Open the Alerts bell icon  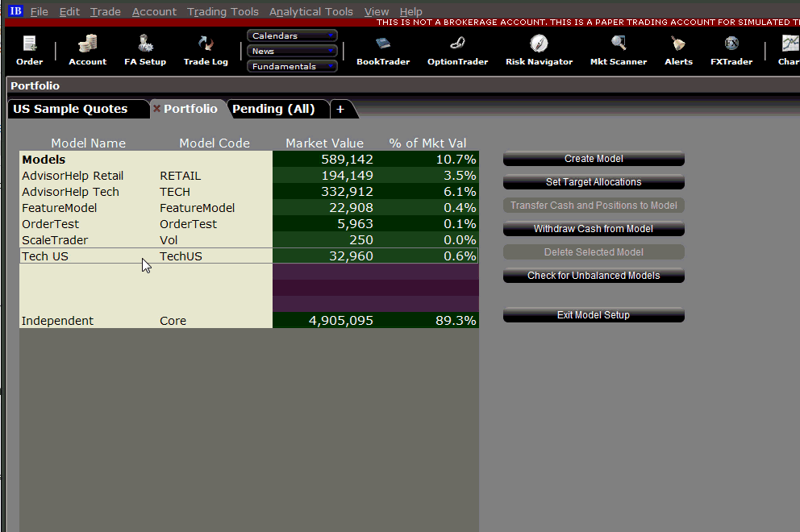[678, 50]
